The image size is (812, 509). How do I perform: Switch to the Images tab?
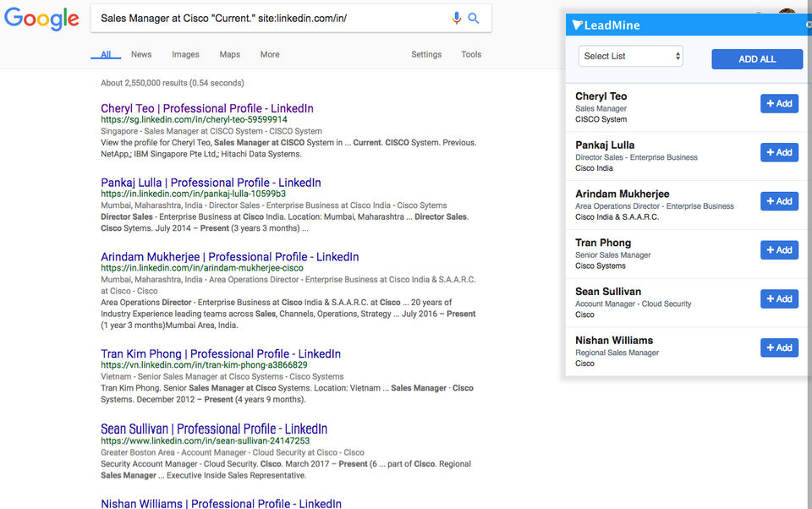pos(185,54)
